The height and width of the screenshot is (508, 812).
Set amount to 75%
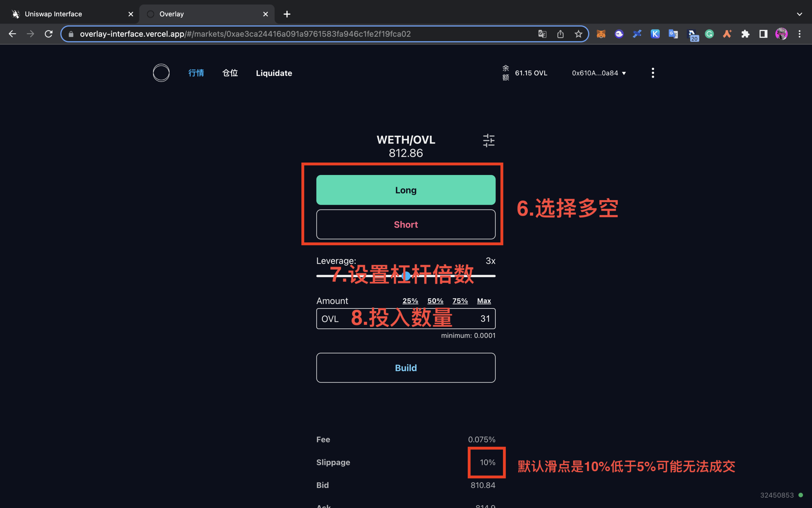click(x=460, y=301)
